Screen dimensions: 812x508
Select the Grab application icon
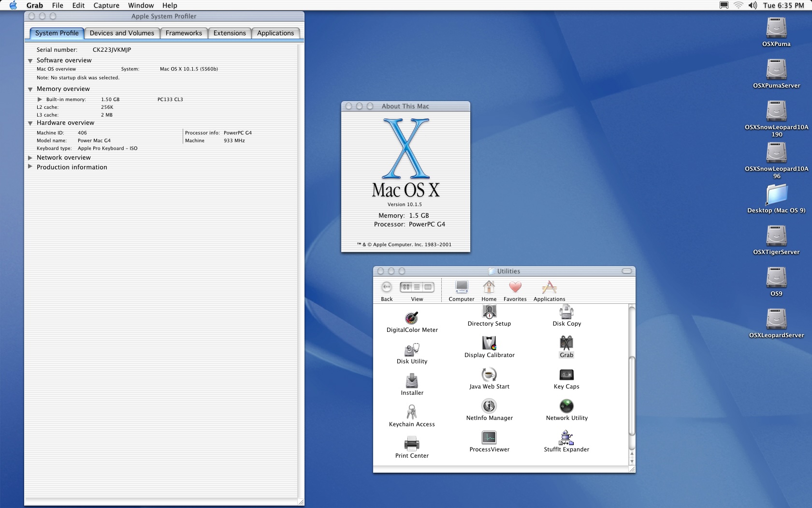point(566,344)
